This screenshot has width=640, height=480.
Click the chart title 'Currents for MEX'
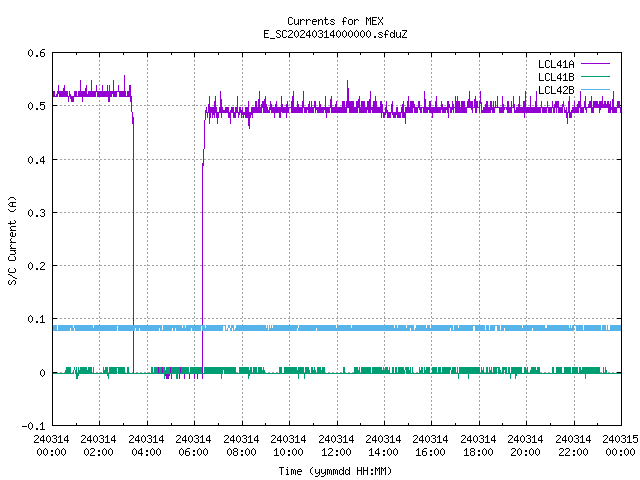[x=335, y=21]
